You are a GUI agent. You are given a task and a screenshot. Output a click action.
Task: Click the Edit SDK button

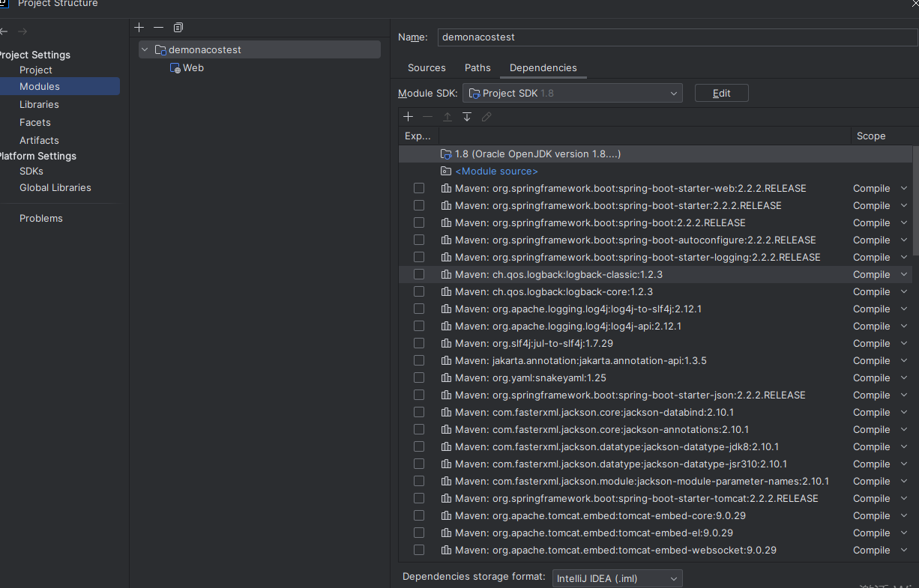(721, 93)
